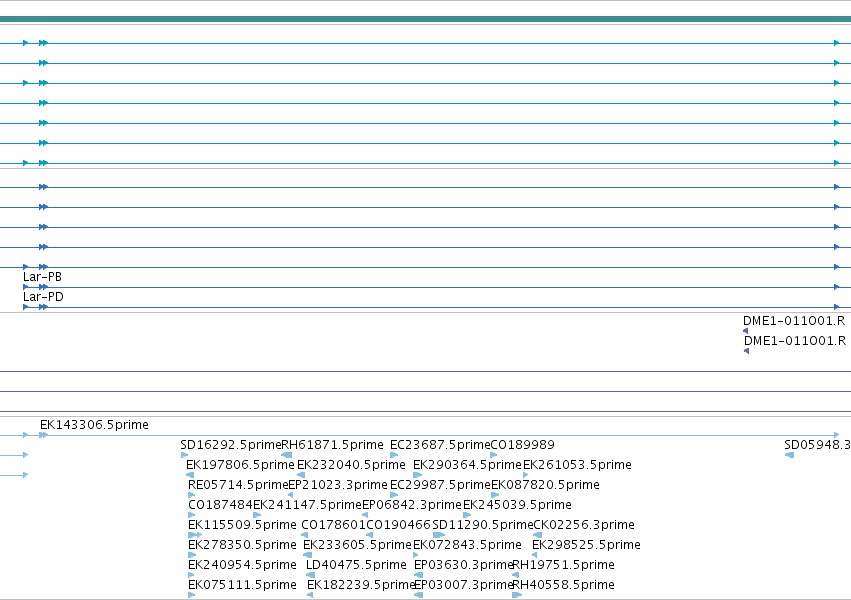Click the CK02256.3prime feature label
Image resolution: width=851 pixels, height=600 pixels.
click(584, 525)
